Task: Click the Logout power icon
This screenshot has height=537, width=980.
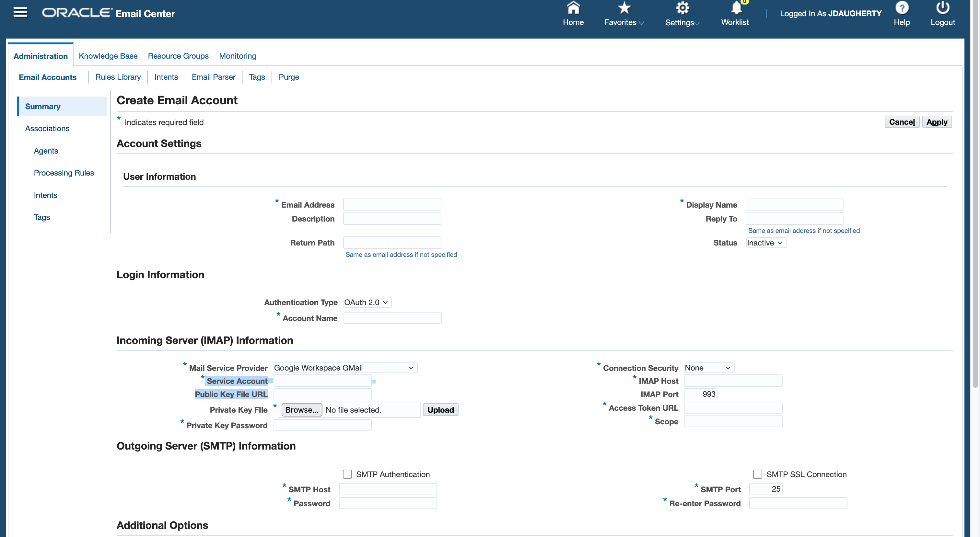Action: pyautogui.click(x=942, y=8)
